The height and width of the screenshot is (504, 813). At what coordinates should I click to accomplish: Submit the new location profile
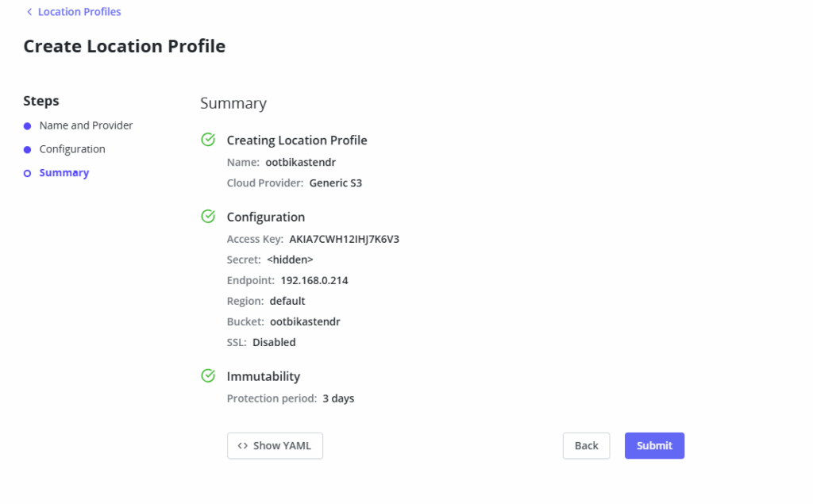tap(653, 445)
